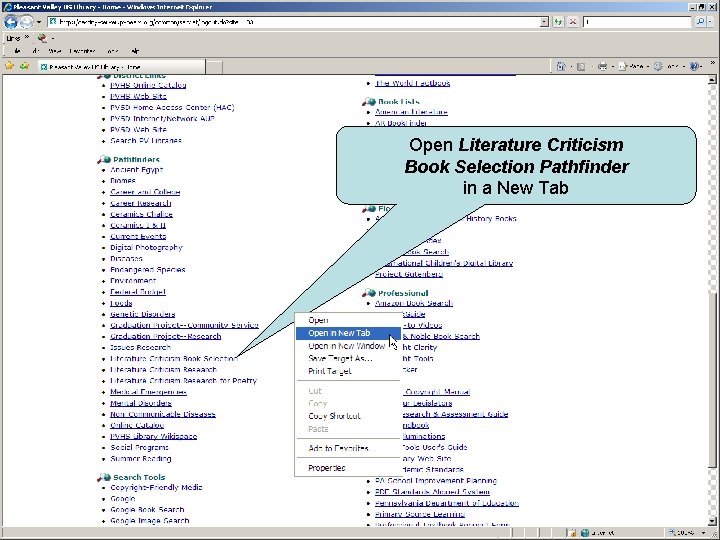Run search with the magnifier icon
Viewport: 720px width, 540px height.
pyautogui.click(x=700, y=22)
